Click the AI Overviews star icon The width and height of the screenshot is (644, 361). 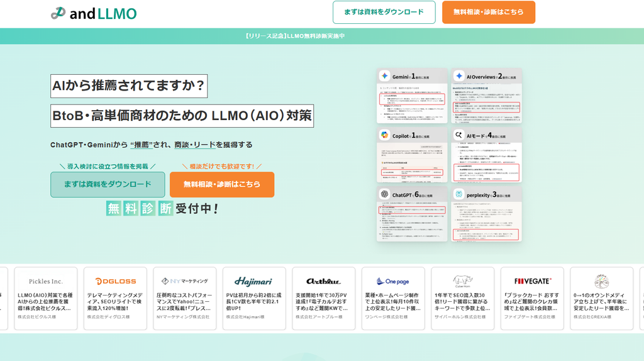tap(458, 76)
